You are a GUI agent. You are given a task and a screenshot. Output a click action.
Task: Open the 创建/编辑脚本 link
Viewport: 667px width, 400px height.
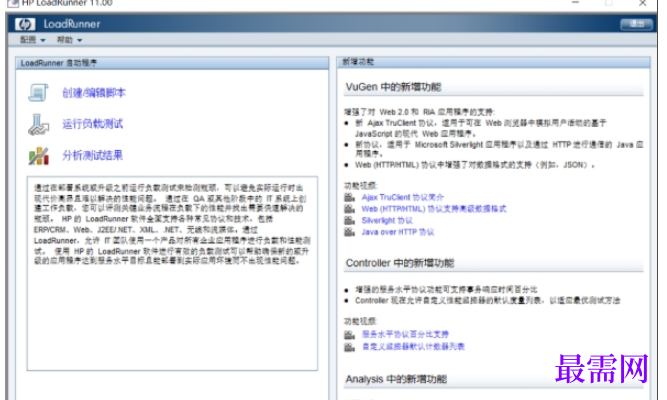(94, 93)
